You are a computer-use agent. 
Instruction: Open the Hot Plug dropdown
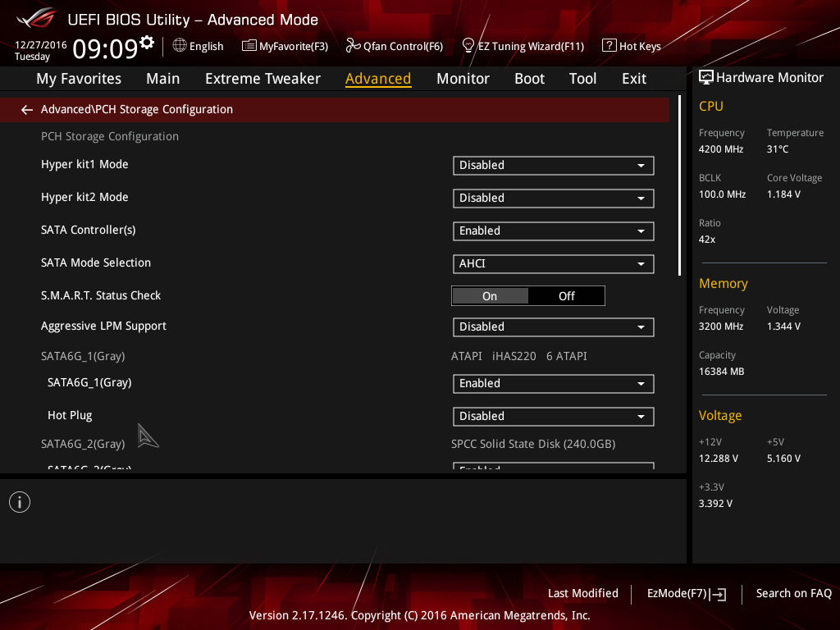point(554,416)
